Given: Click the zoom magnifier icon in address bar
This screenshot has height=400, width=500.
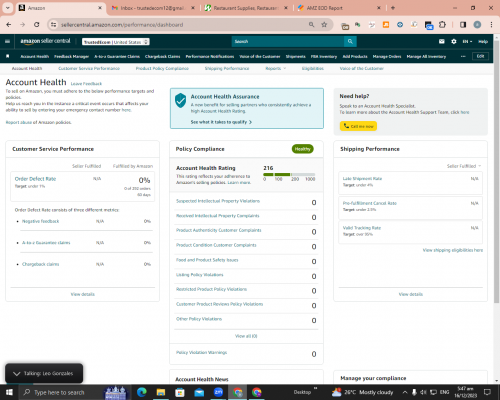Looking at the screenshot, I should pos(311,25).
